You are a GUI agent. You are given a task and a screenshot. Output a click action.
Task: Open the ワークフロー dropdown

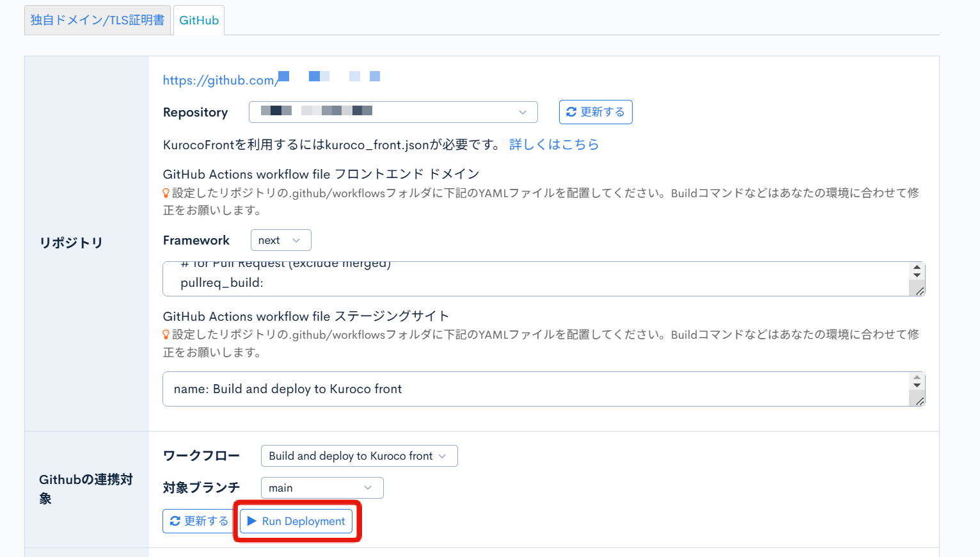pos(359,456)
